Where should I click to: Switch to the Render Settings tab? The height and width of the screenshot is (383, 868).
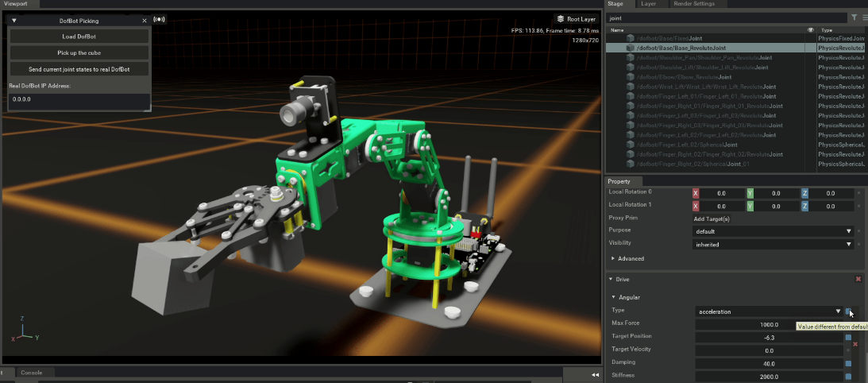click(693, 4)
